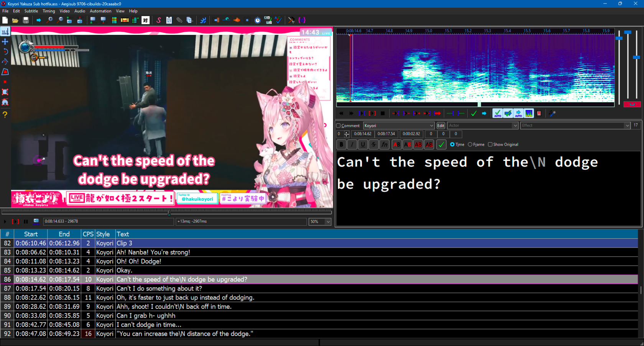The height and width of the screenshot is (346, 644).
Task: Play the video
Action: pyautogui.click(x=5, y=221)
